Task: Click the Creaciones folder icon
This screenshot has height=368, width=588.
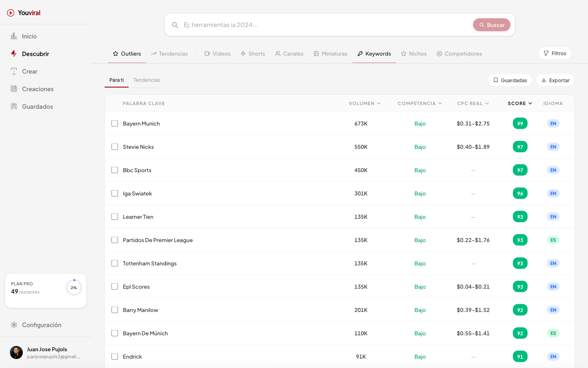Action: coord(14,89)
